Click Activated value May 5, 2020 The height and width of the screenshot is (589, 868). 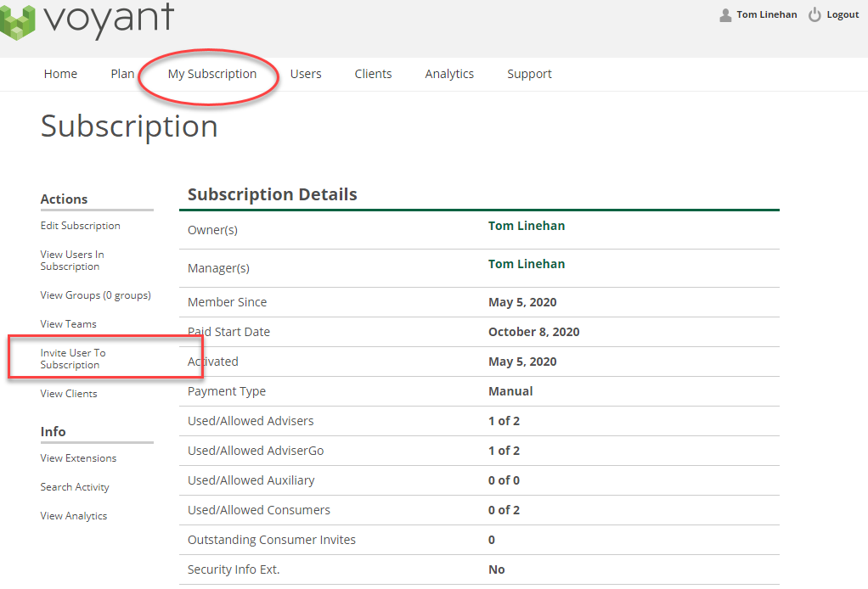(522, 362)
